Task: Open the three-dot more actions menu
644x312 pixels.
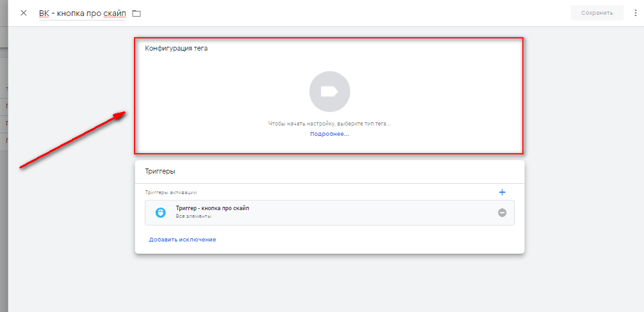Action: tap(636, 13)
